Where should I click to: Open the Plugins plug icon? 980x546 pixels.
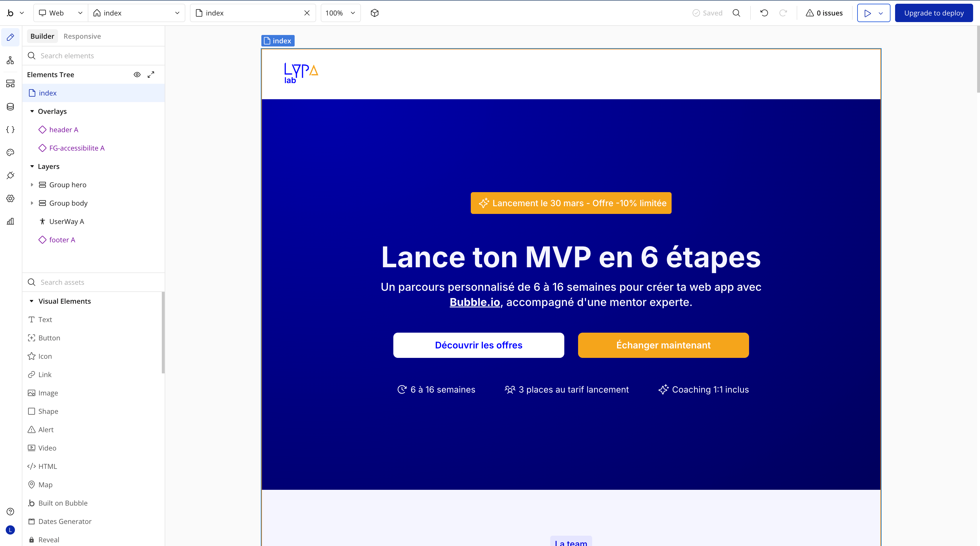pos(10,175)
